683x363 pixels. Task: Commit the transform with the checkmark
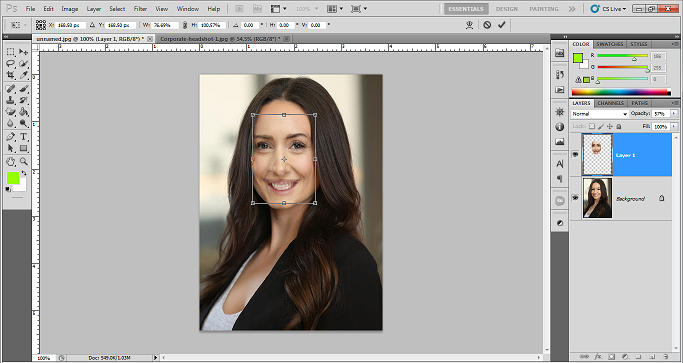point(501,25)
